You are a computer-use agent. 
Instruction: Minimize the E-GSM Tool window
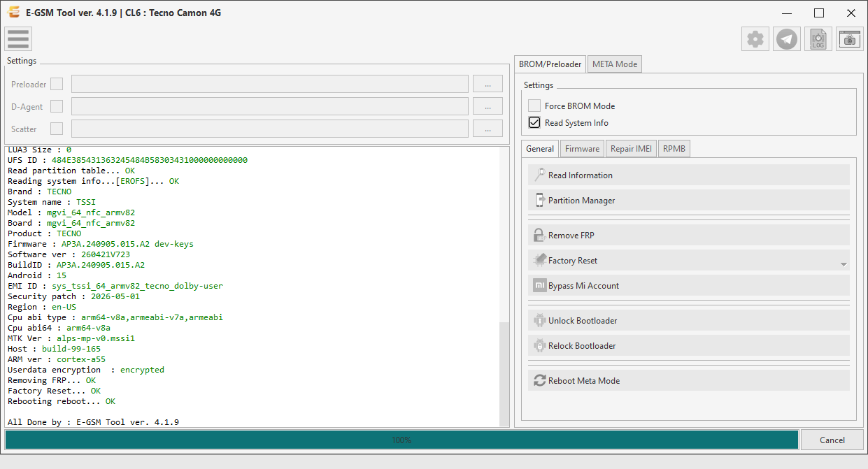click(x=787, y=13)
